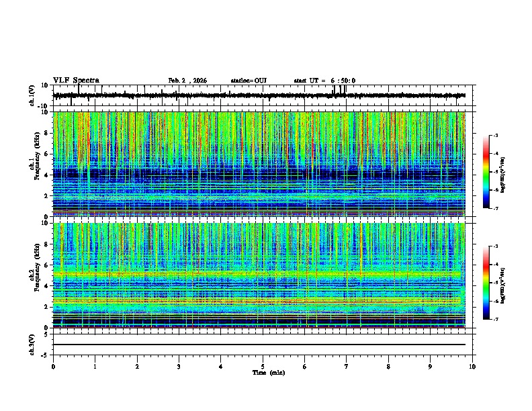532x411 pixels.
Task: Click the "-3" label of ch.2 color scale
Action: [x=495, y=246]
